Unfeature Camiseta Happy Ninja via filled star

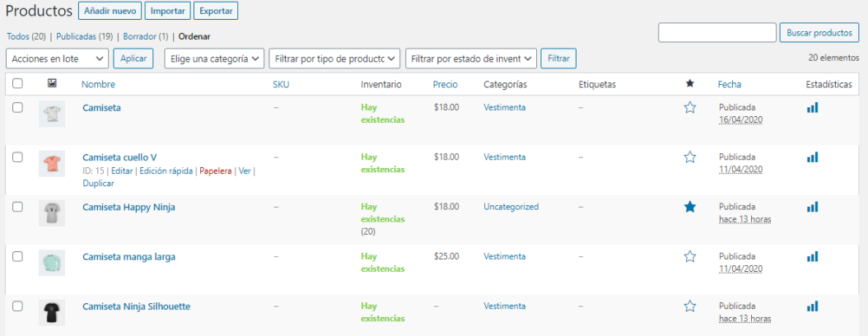pyautogui.click(x=690, y=207)
